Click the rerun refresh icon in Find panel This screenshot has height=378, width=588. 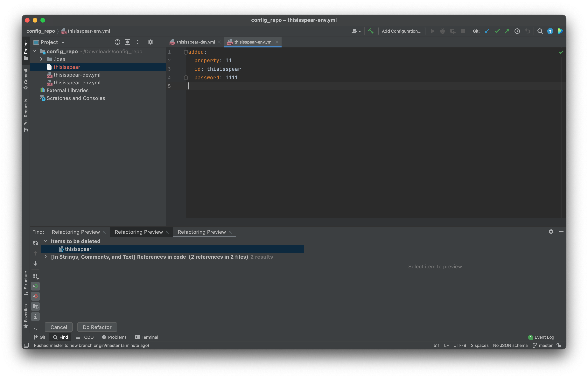click(35, 243)
